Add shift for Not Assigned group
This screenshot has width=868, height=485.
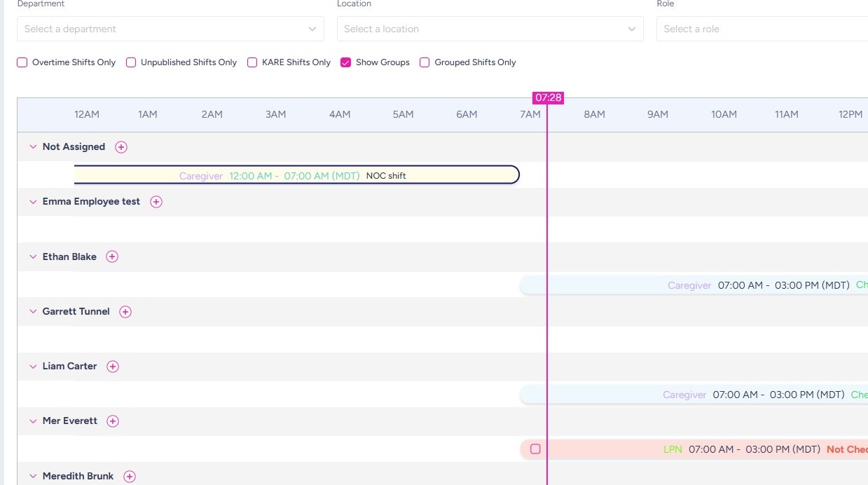click(121, 147)
